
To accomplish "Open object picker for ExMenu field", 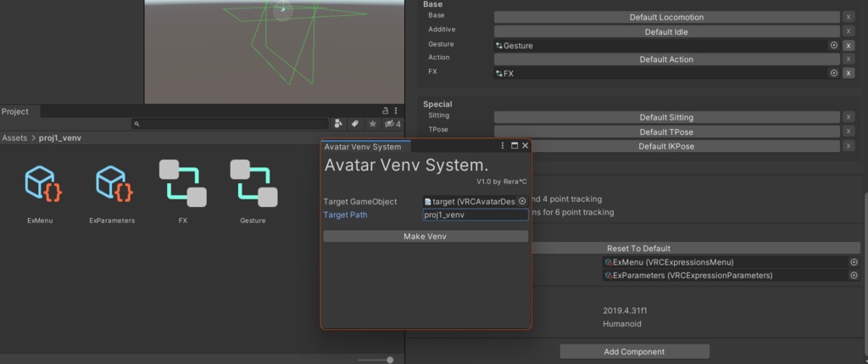I will point(854,262).
